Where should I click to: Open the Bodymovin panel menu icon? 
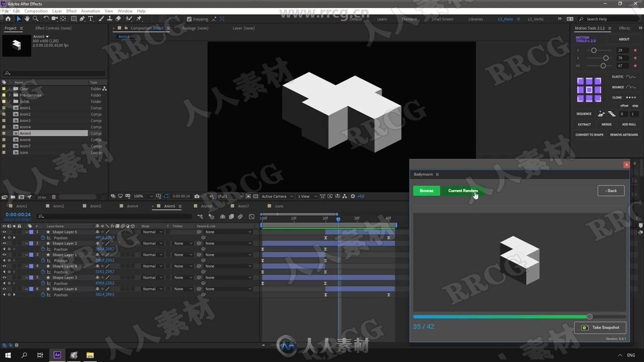[x=437, y=174]
